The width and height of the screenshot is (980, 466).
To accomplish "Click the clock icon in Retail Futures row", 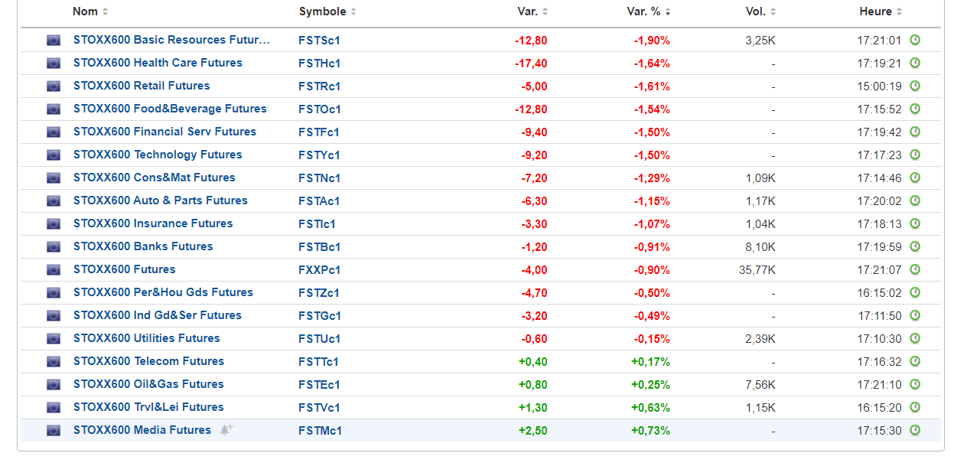I will pos(915,86).
